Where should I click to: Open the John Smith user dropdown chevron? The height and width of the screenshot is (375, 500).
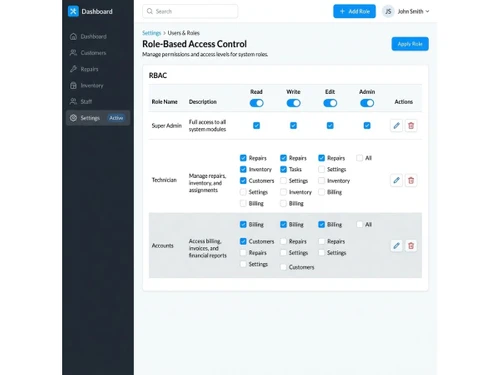point(427,11)
